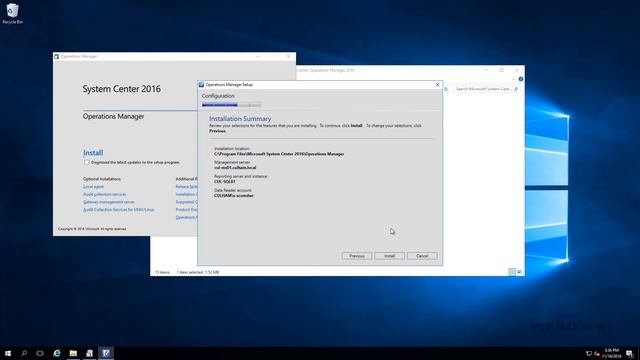Viewport: 640px width, 360px height.
Task: Open the Local agent link
Action: pyautogui.click(x=93, y=187)
